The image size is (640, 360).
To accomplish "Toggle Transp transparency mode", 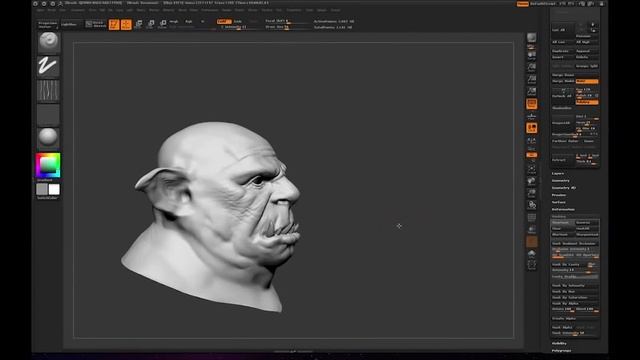I will pos(531,229).
